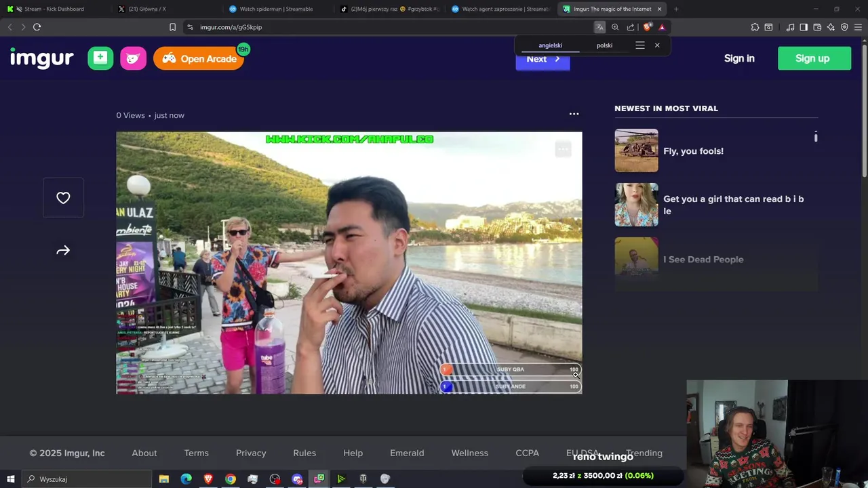Open the browser main hamburger menu
The width and height of the screenshot is (868, 488).
pos(858,27)
